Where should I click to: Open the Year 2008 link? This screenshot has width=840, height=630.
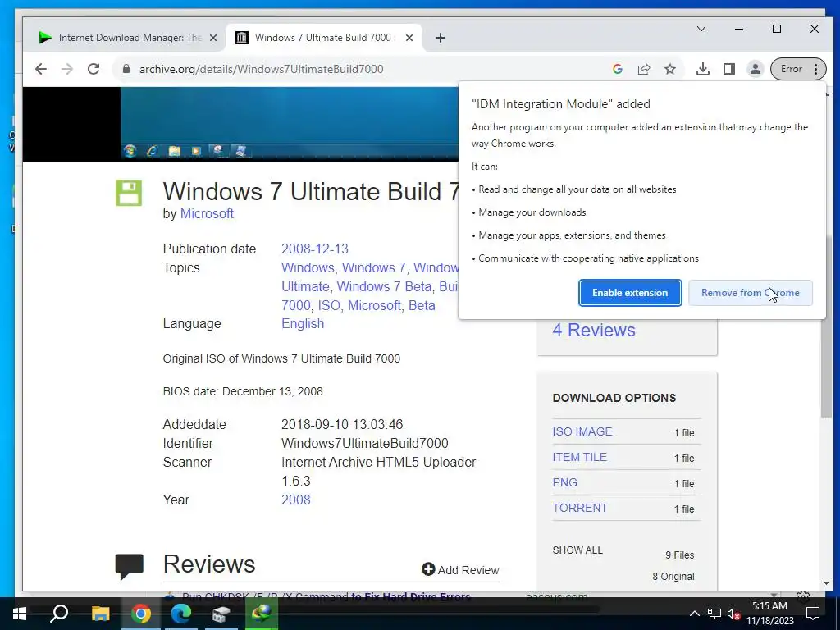pyautogui.click(x=295, y=500)
